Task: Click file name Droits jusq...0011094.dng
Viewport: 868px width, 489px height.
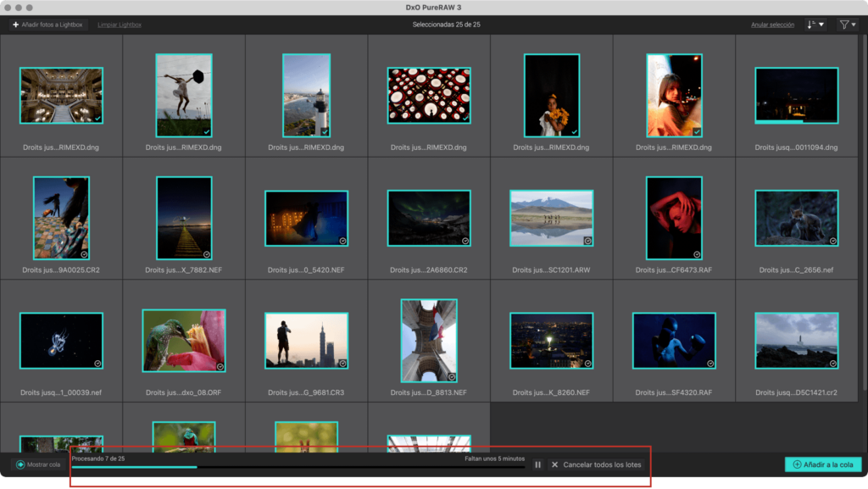Action: click(796, 147)
